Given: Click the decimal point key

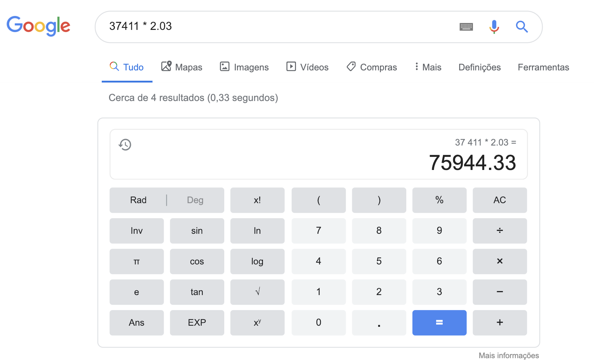Looking at the screenshot, I should click(x=379, y=323).
